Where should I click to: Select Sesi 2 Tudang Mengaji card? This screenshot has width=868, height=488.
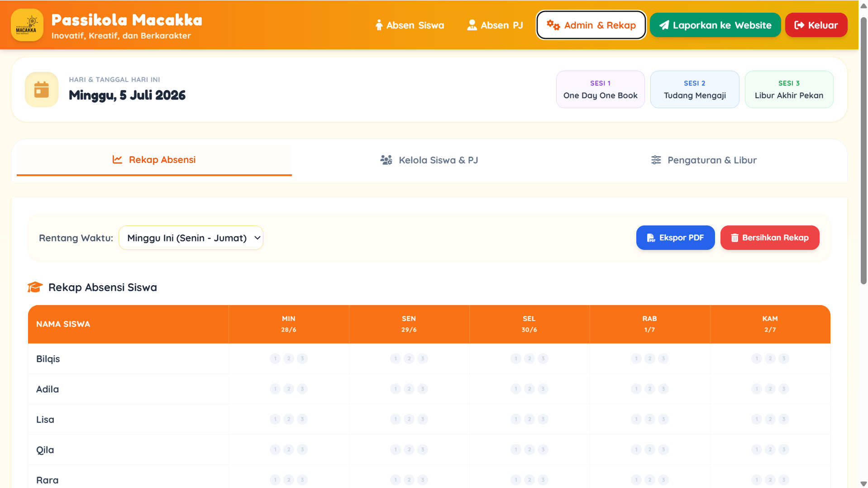(x=695, y=89)
